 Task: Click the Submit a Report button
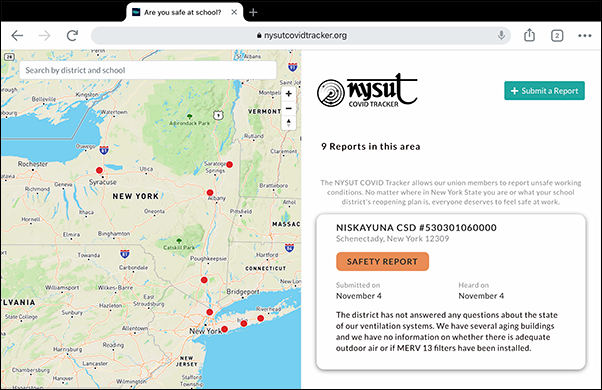tap(544, 91)
